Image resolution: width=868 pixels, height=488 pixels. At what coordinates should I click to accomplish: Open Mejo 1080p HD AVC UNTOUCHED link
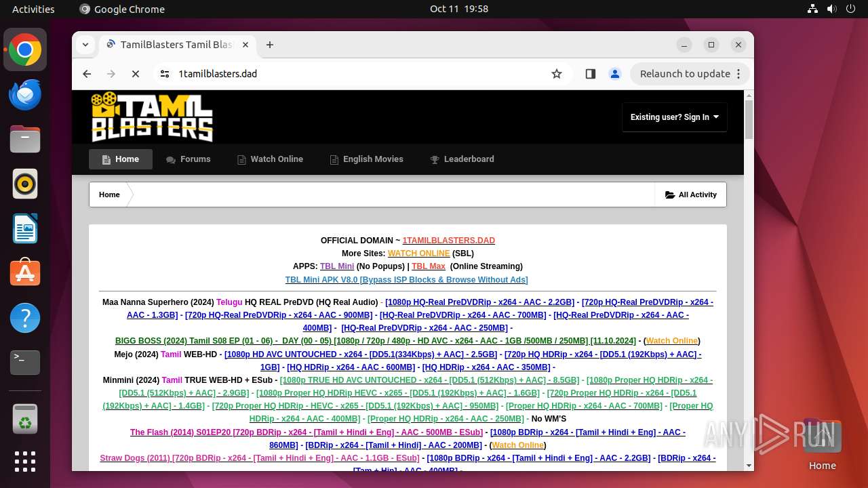click(361, 354)
